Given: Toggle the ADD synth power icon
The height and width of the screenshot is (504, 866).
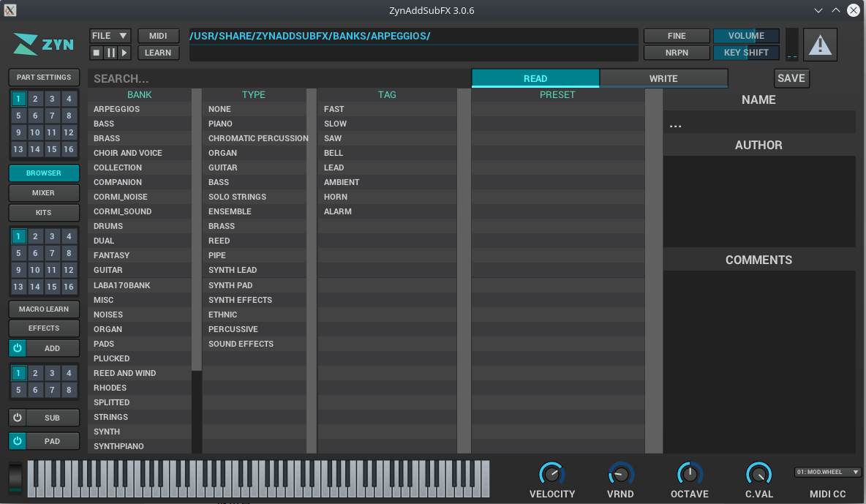Looking at the screenshot, I should [17, 348].
